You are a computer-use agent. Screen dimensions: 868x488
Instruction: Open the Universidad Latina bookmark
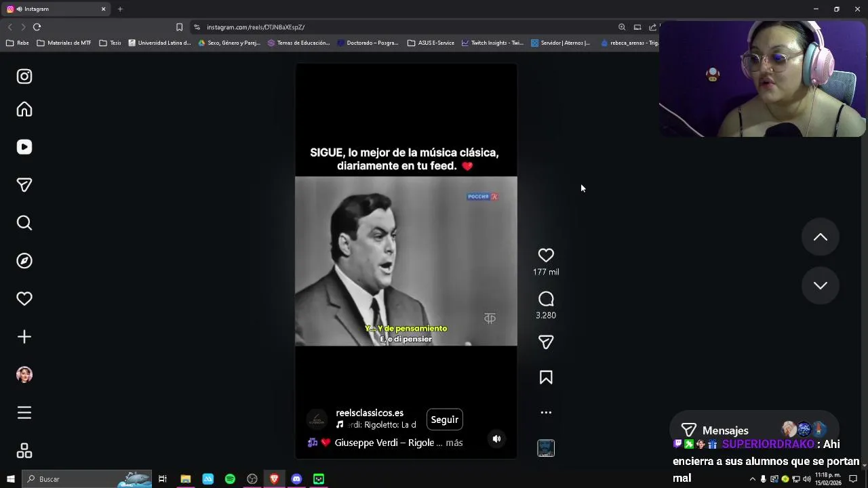tap(159, 43)
